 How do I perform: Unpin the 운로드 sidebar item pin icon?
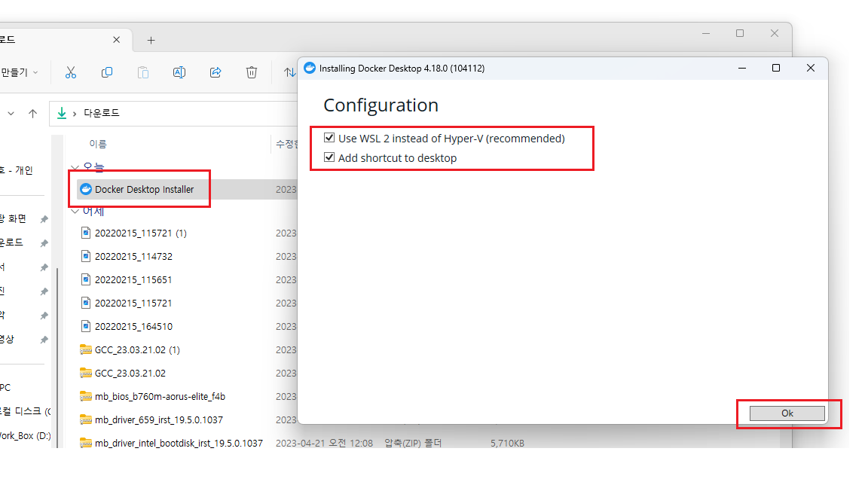click(44, 243)
